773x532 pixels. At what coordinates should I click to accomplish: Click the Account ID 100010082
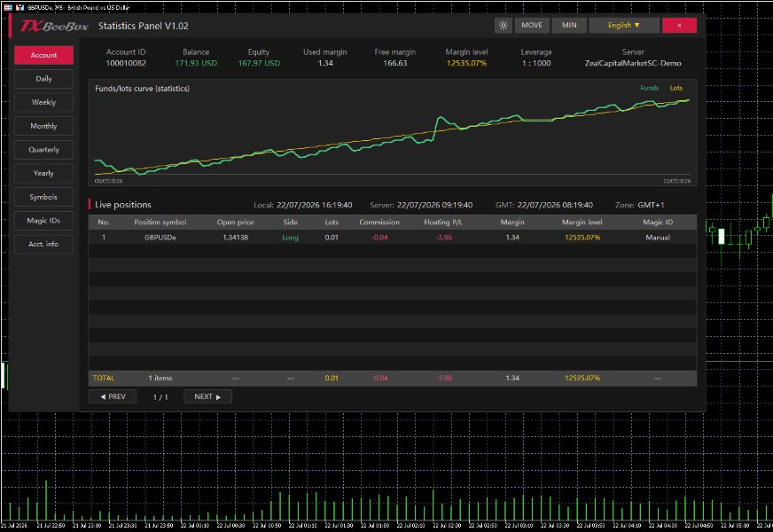[126, 63]
